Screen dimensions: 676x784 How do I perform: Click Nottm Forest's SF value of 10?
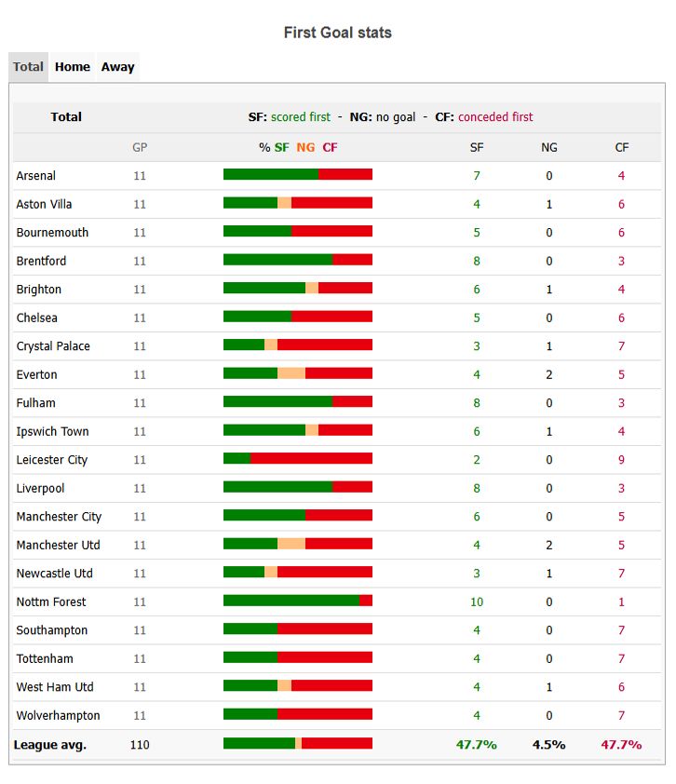[x=477, y=602]
